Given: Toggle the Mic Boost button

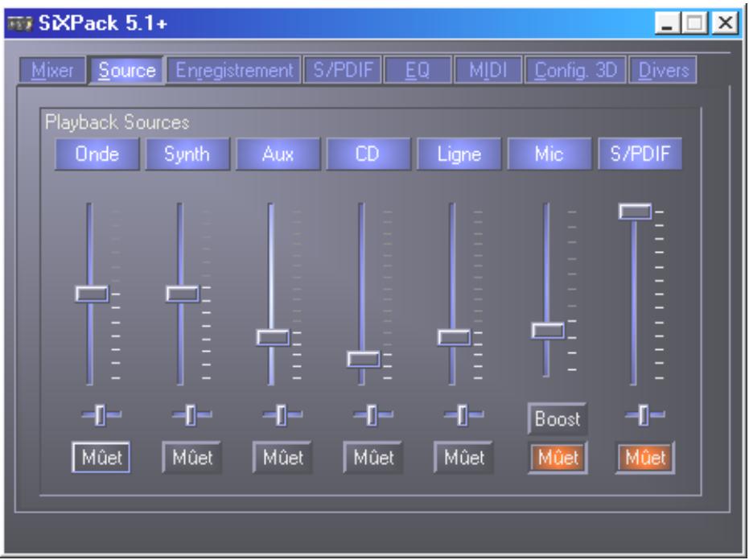Looking at the screenshot, I should tap(558, 418).
